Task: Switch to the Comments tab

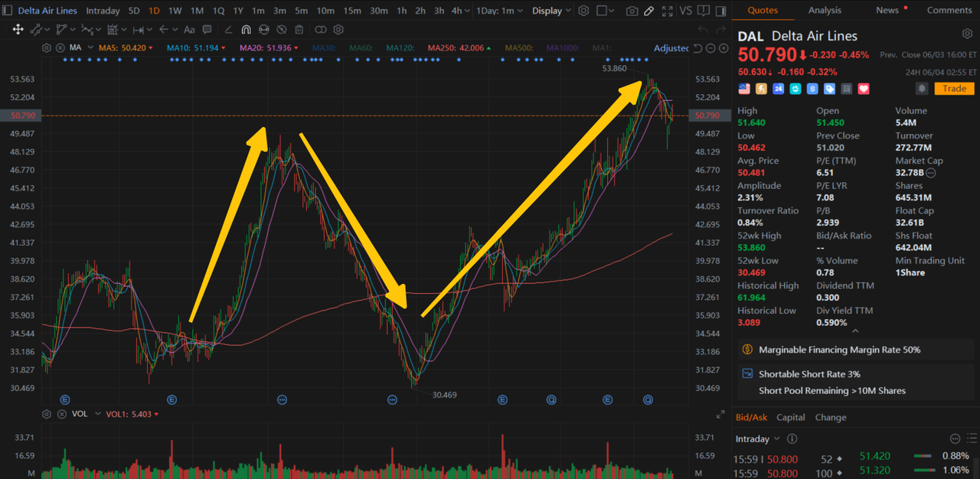Action: click(949, 10)
